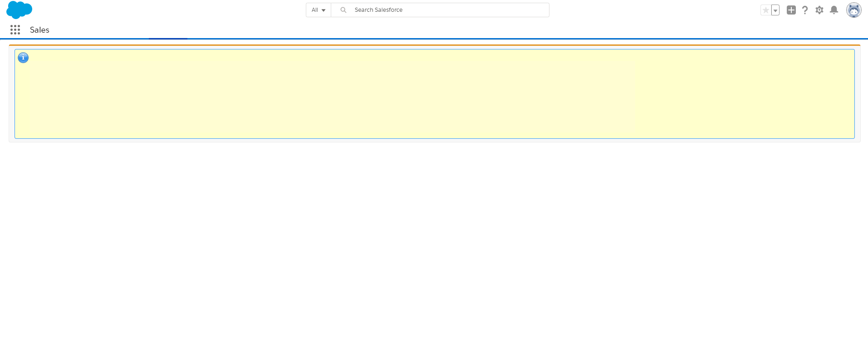Add page to favorites star icon
The width and height of the screenshot is (868, 357).
click(766, 10)
